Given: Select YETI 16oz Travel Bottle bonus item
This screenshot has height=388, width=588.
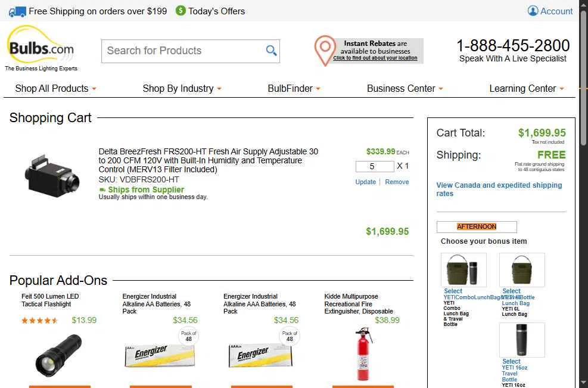Looking at the screenshot, I should [512, 361].
